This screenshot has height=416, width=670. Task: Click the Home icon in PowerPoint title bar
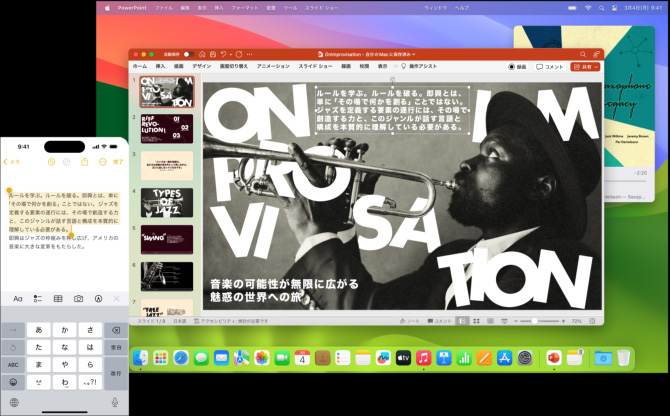pyautogui.click(x=202, y=54)
